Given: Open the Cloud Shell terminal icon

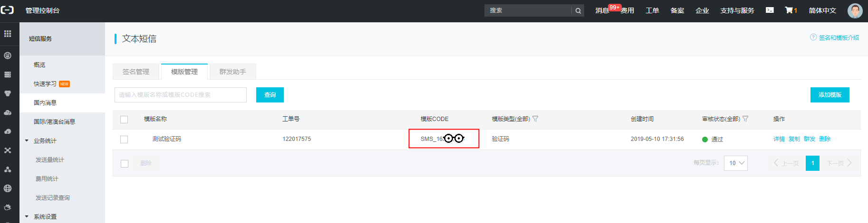Looking at the screenshot, I should (770, 10).
